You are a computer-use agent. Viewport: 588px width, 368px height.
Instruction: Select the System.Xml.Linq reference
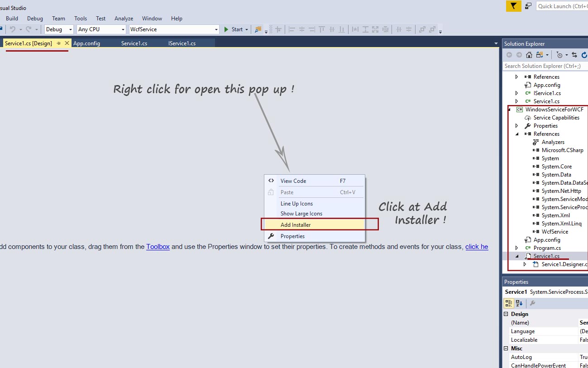(562, 224)
